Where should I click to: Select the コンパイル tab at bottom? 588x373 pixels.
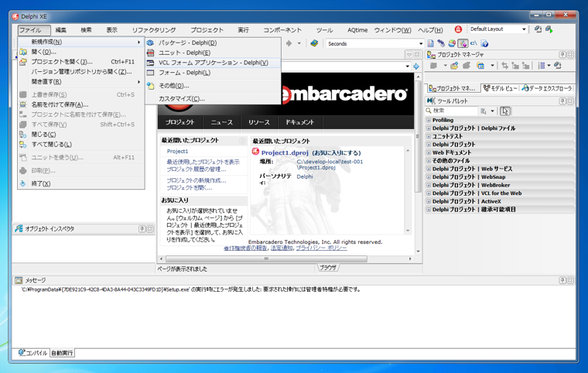32,353
